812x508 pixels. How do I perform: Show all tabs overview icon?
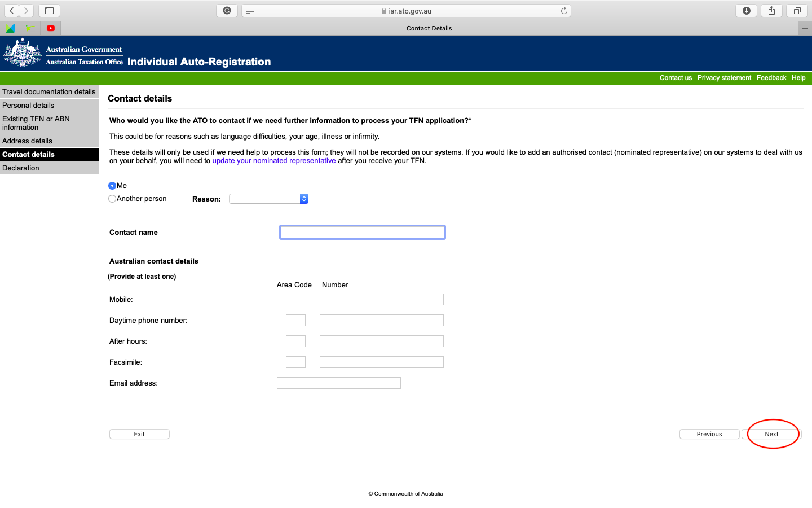tap(797, 11)
